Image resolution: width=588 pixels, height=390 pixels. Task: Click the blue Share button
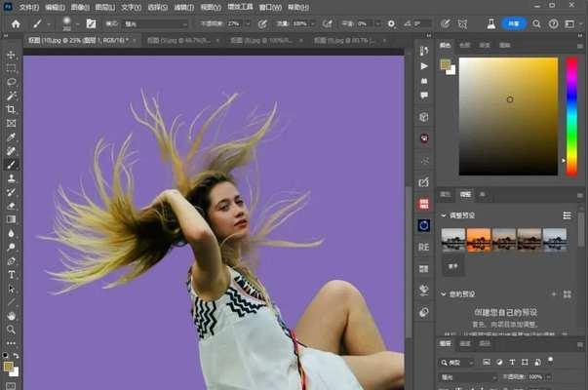(514, 23)
